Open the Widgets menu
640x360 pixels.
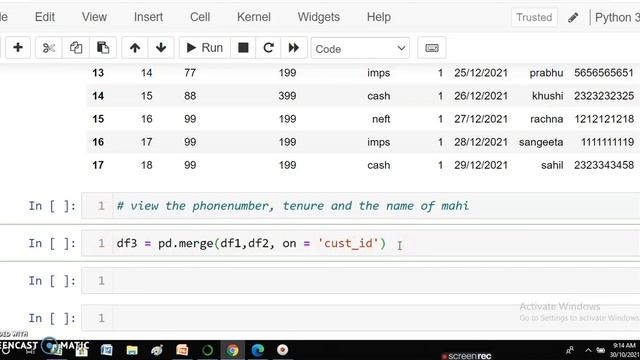point(318,17)
